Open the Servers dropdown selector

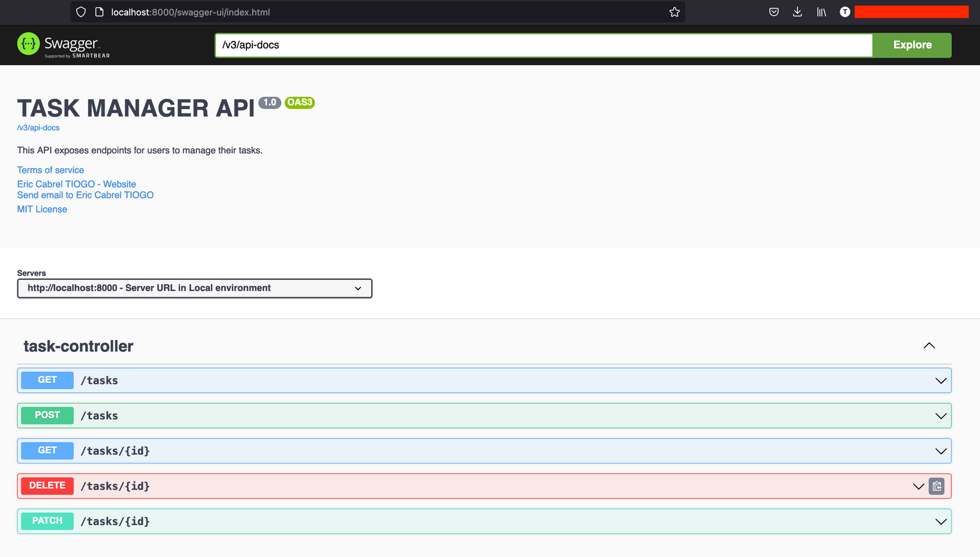pos(195,289)
